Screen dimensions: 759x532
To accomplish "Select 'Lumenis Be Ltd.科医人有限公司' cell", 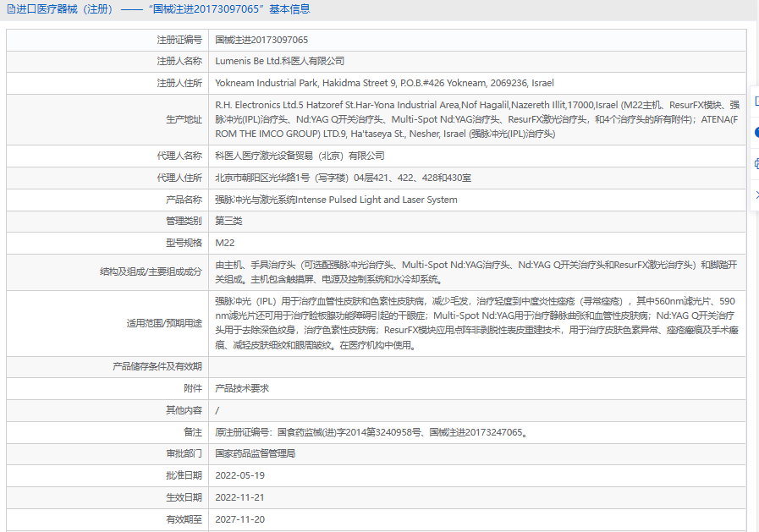I will (280, 61).
